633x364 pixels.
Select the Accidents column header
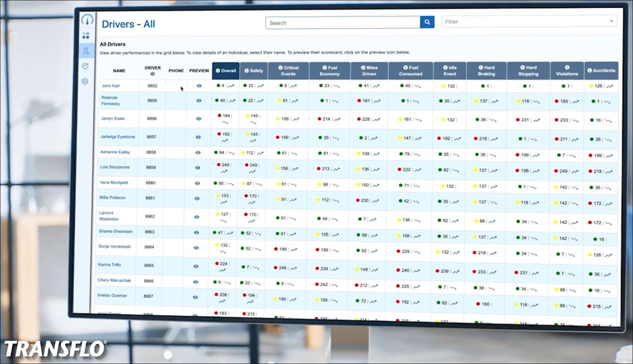601,70
